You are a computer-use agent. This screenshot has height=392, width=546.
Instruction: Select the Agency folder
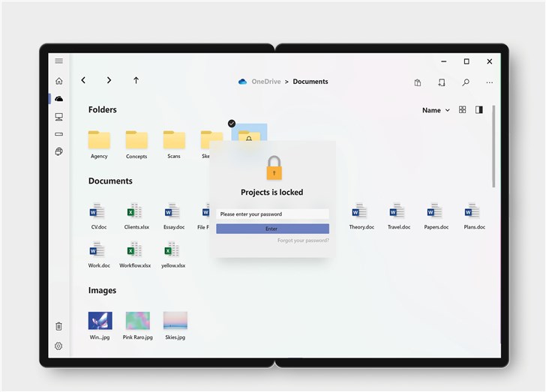click(x=99, y=144)
